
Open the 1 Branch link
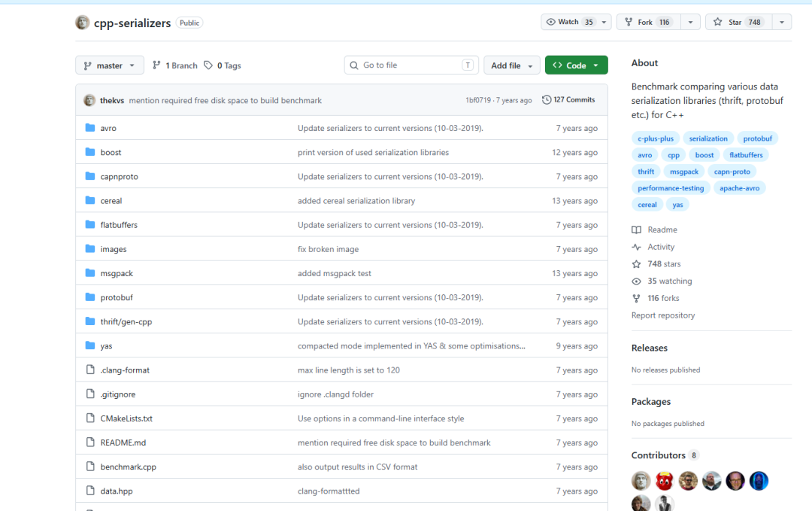pos(175,65)
